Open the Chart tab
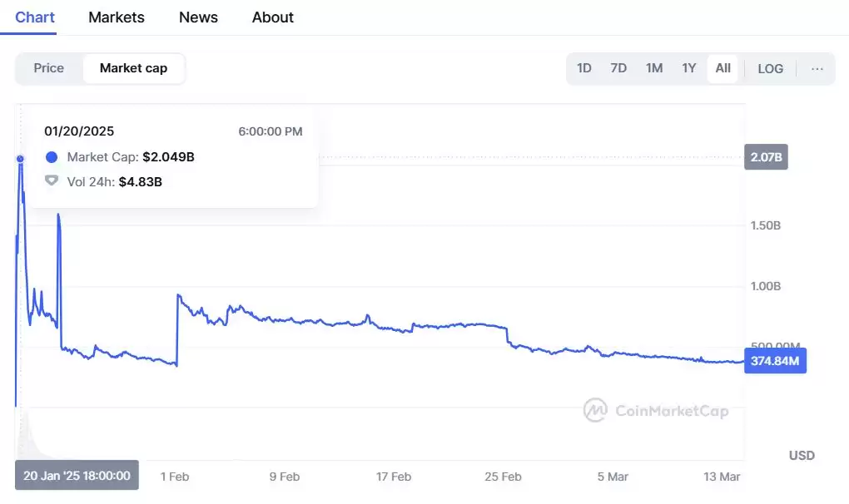Viewport: 849px width, 504px height. 35,17
